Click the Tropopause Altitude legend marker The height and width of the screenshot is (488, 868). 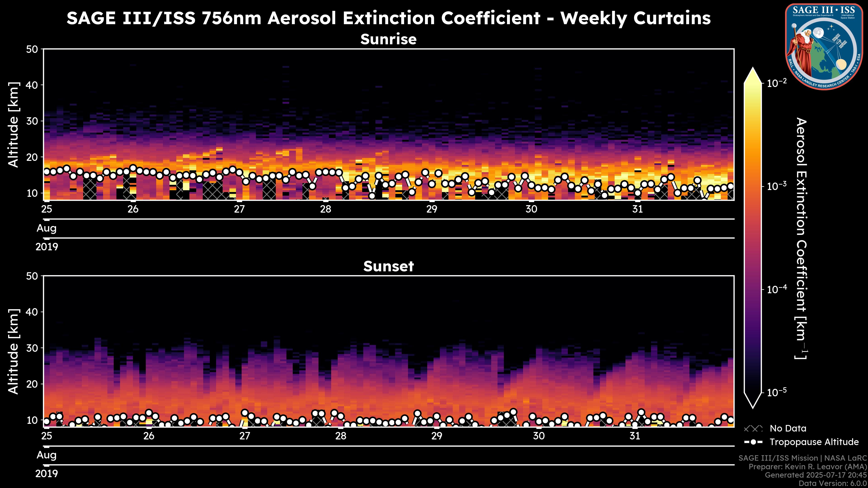[753, 442]
